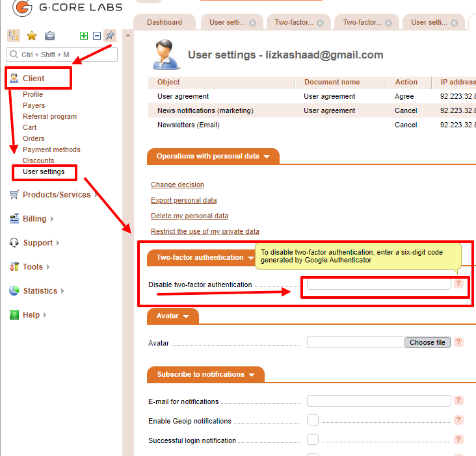Close the second Two-factor... tab
The image size is (476, 456).
click(x=389, y=23)
